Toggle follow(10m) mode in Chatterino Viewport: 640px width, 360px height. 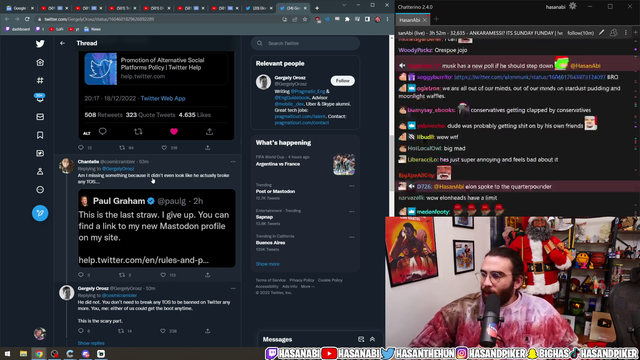(580, 33)
